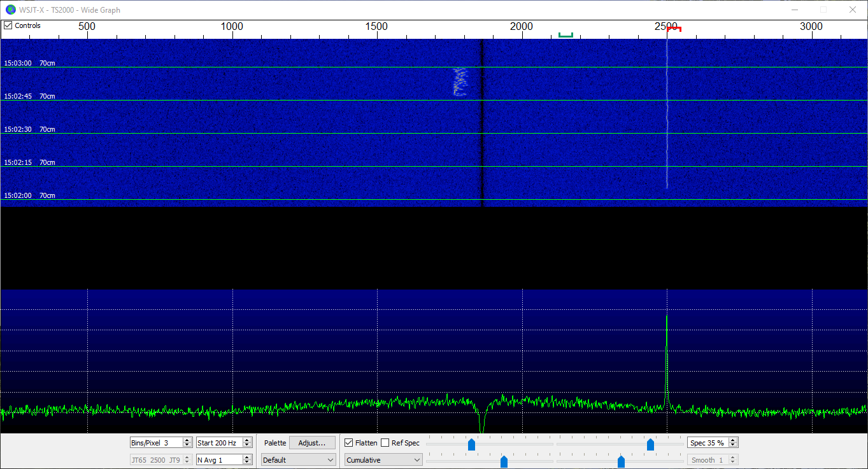Image resolution: width=868 pixels, height=469 pixels.
Task: Click the Bins/Pixel input field
Action: pos(155,442)
